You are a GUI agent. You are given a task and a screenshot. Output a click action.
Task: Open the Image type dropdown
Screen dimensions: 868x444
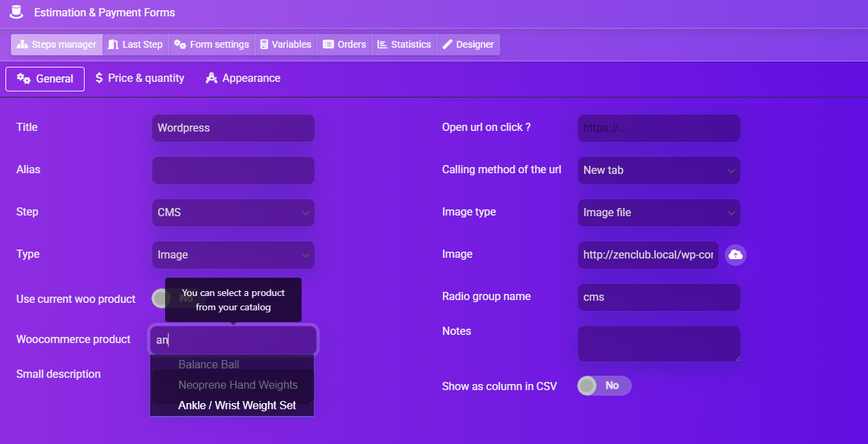click(659, 213)
